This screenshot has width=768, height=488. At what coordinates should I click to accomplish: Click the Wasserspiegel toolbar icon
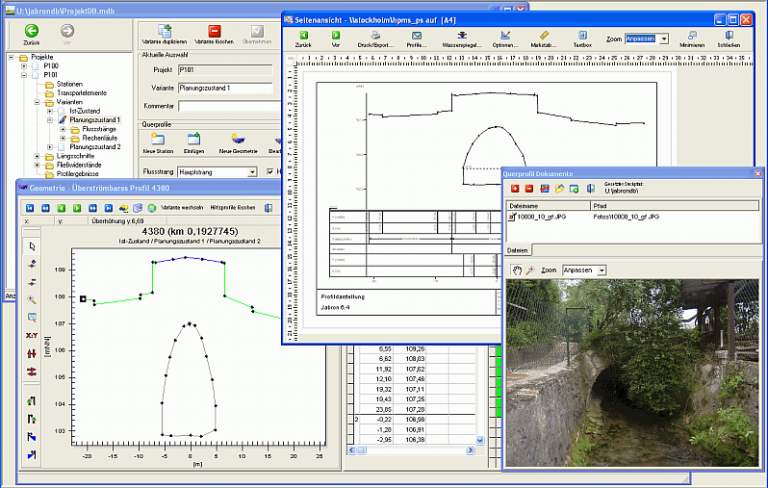tap(461, 37)
